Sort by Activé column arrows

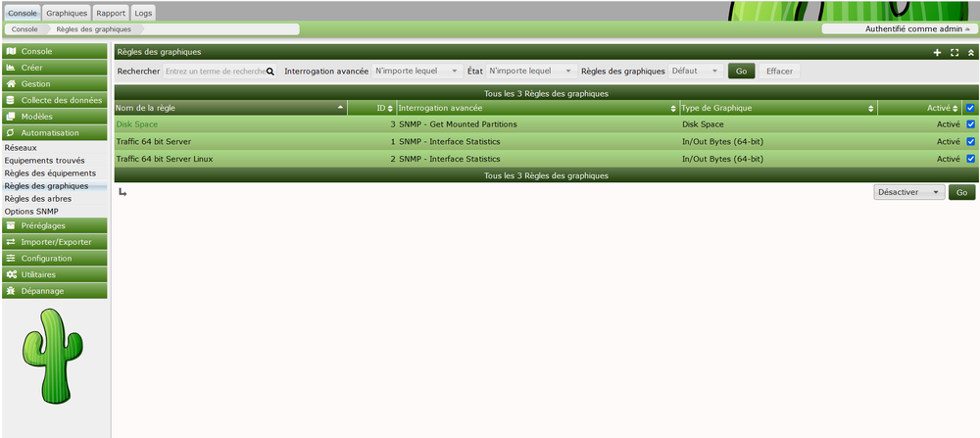(955, 108)
